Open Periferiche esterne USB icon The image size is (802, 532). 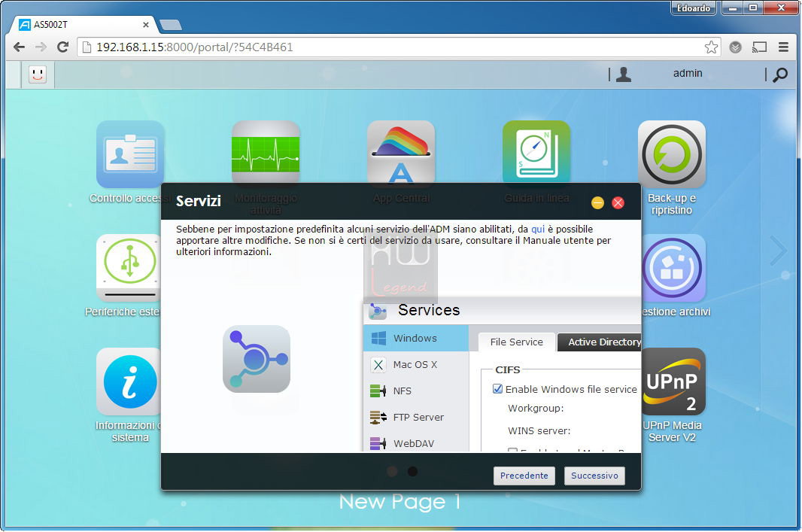coord(129,268)
